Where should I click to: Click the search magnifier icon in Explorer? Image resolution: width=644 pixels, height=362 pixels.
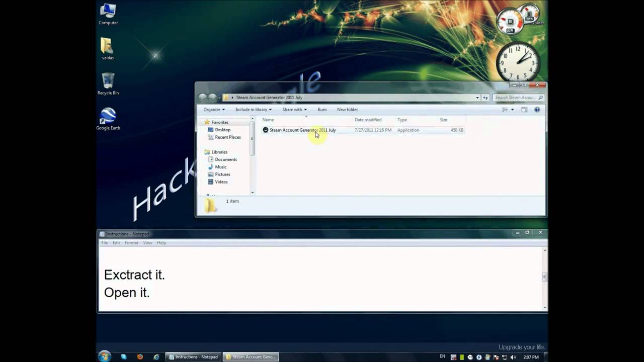pos(540,98)
